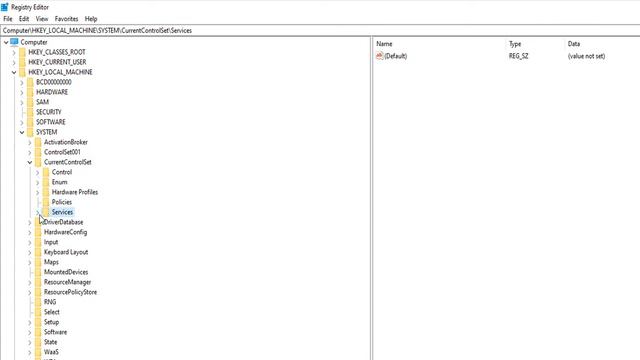Screen dimensions: 640x360
Task: Click the (value not set) data cell
Action: point(586,56)
